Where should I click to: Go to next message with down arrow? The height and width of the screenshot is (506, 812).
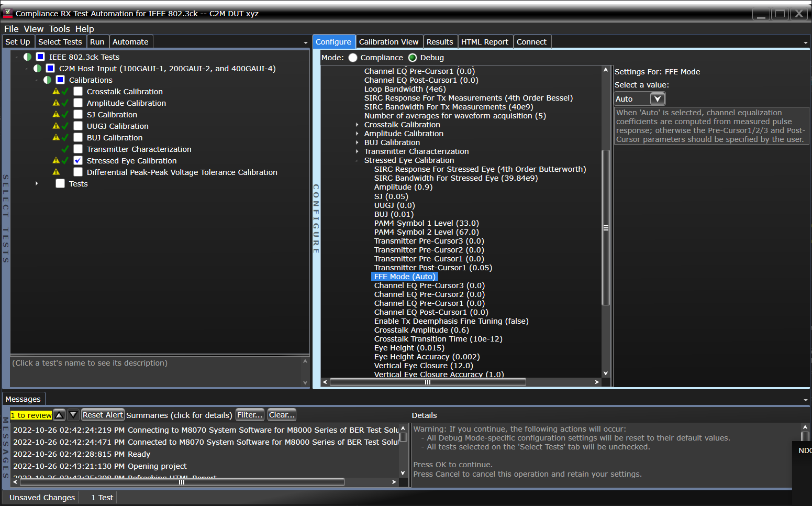(73, 415)
